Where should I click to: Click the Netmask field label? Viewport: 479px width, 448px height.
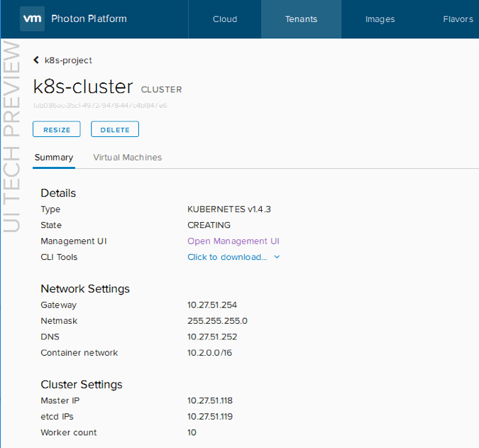(x=59, y=321)
